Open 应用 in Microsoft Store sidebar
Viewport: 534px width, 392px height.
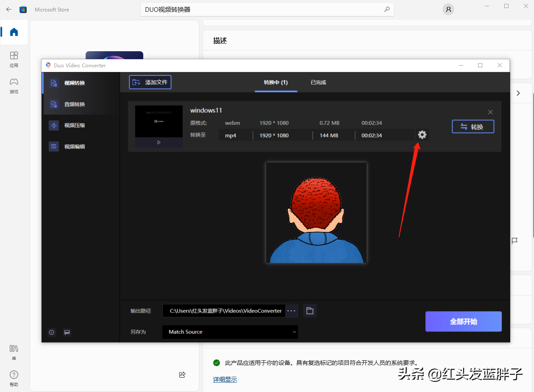point(14,59)
